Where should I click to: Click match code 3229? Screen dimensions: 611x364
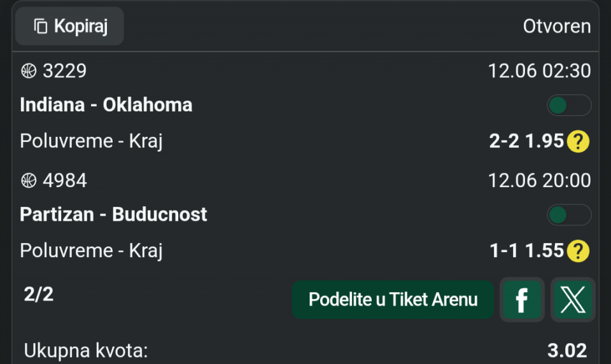pos(65,71)
